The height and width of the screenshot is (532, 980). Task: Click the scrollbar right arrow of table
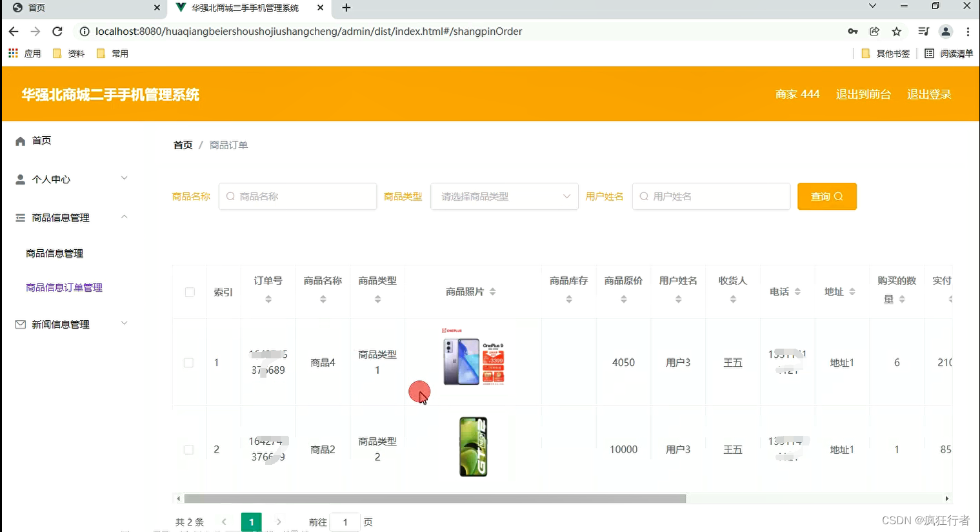[x=947, y=498]
